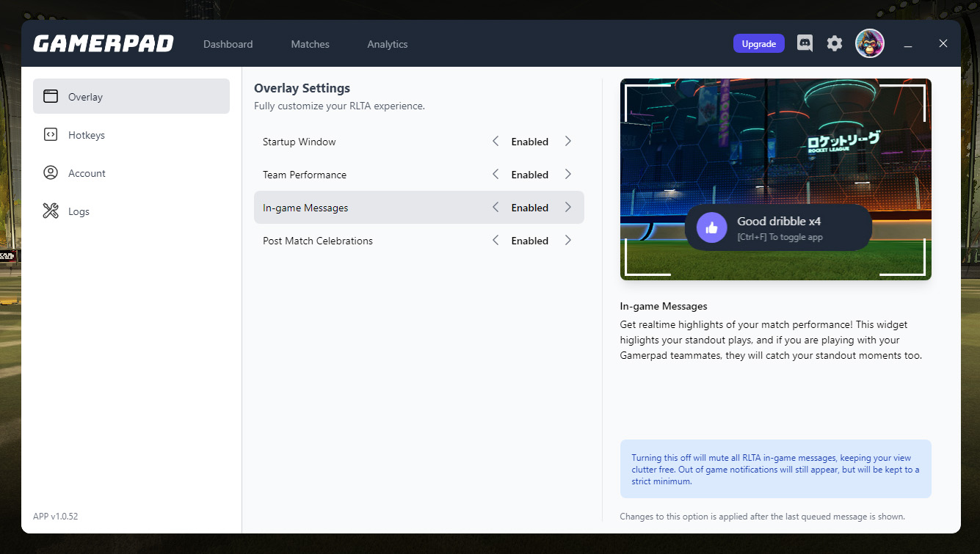Go to next Startup Window option
This screenshot has width=980, height=554.
[x=567, y=141]
